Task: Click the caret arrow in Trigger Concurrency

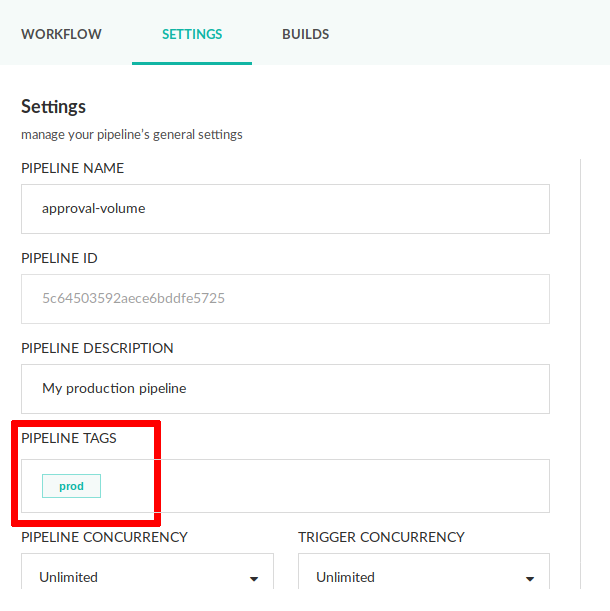Action: (x=531, y=579)
